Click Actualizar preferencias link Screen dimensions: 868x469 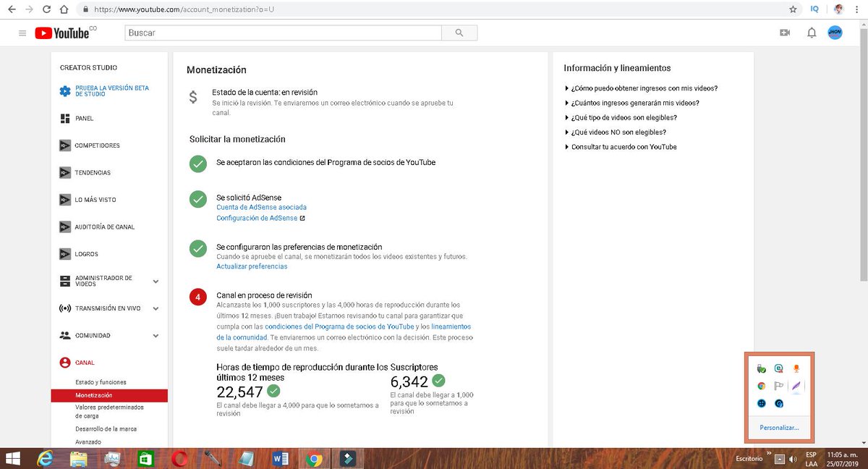click(x=252, y=266)
